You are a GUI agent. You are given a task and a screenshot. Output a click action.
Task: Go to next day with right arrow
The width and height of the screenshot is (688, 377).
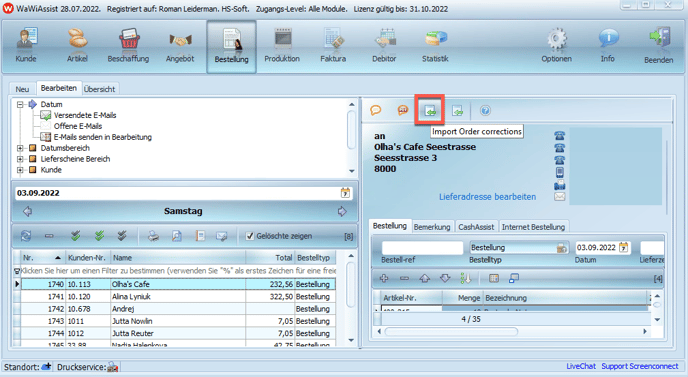pyautogui.click(x=342, y=212)
